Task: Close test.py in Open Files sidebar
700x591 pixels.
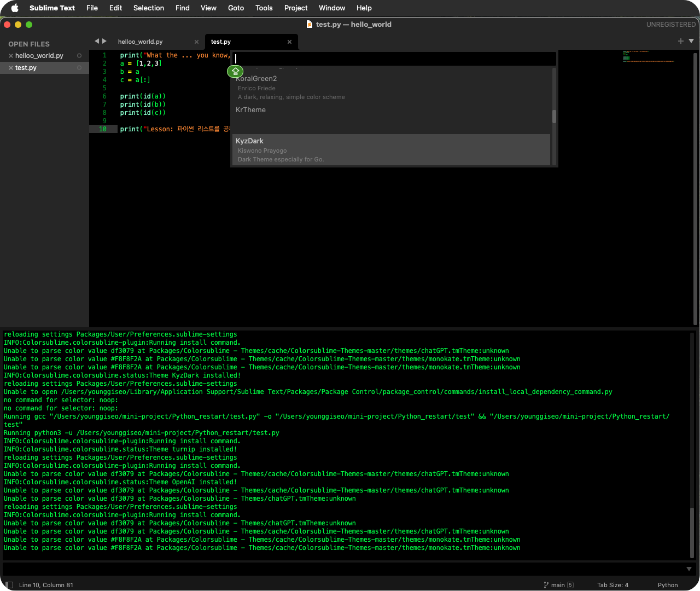Action: pos(10,68)
